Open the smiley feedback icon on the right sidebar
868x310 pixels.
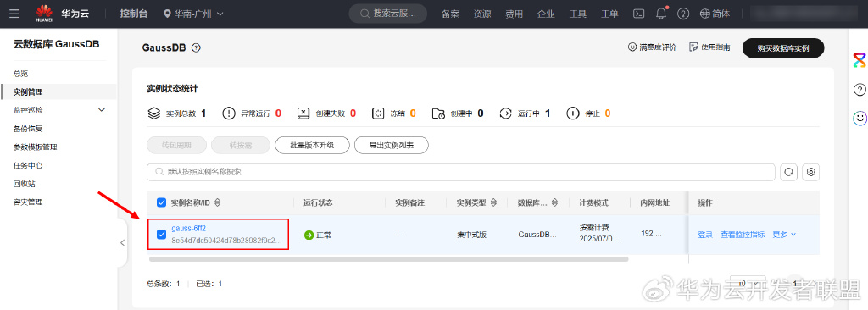pyautogui.click(x=860, y=118)
